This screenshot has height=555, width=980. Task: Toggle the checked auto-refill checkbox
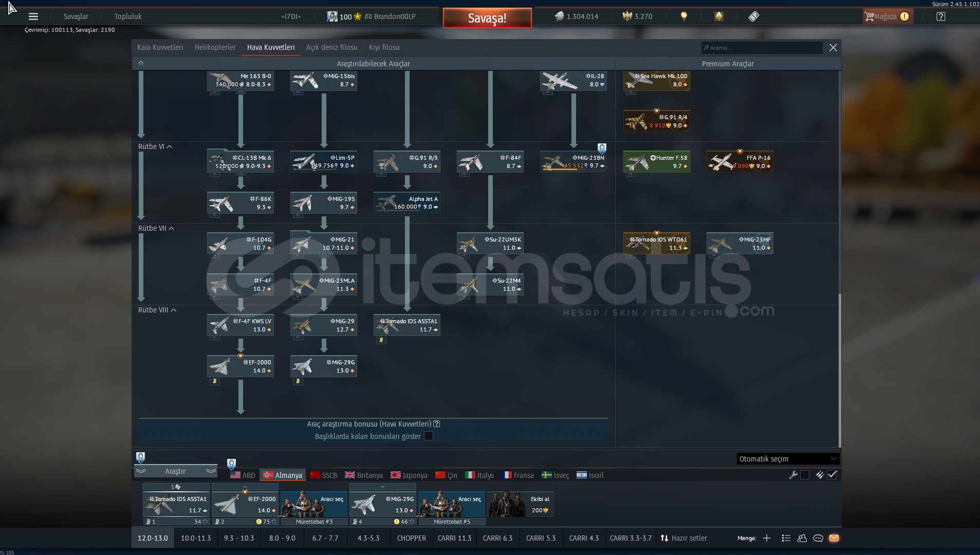(x=832, y=475)
